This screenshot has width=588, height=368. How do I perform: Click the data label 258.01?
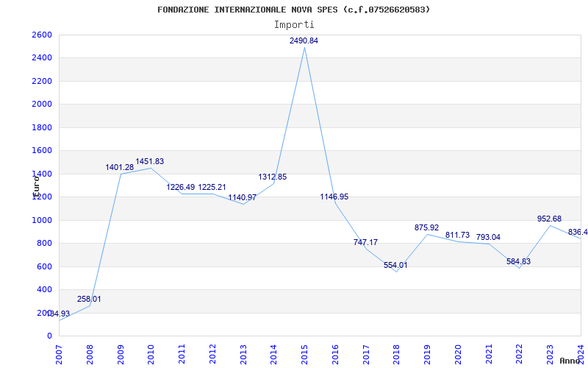tap(89, 300)
